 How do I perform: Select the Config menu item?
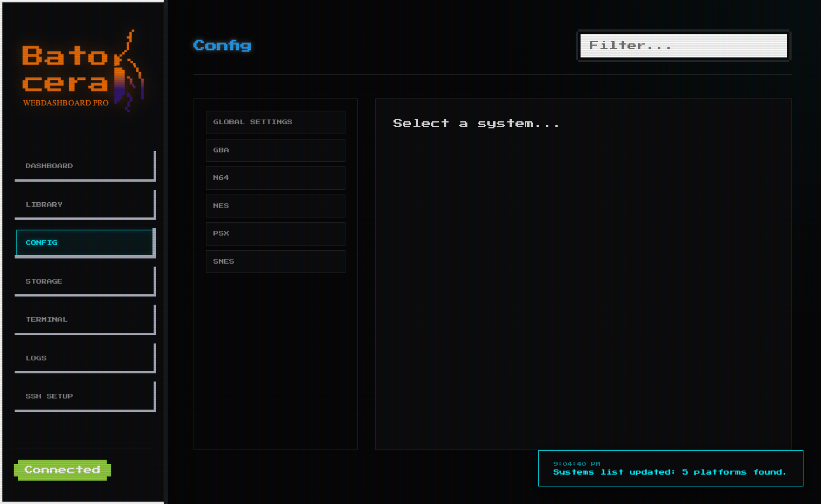tap(85, 243)
